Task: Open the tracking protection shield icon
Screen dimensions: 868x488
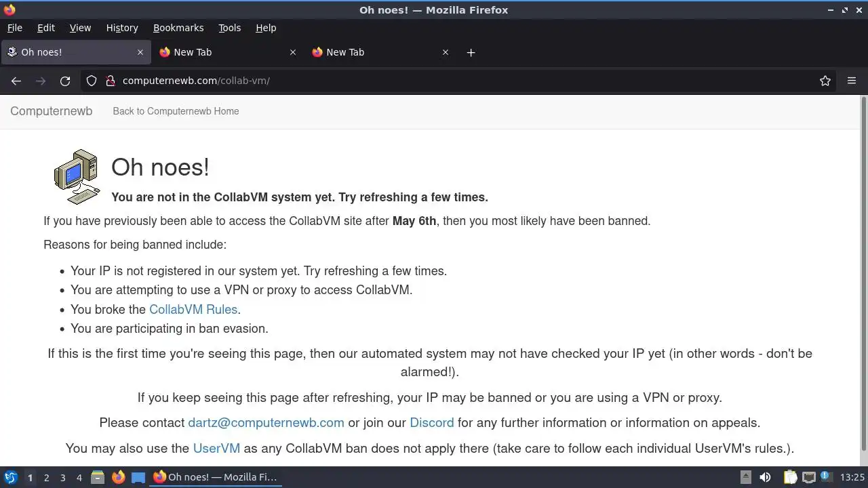Action: (x=92, y=81)
